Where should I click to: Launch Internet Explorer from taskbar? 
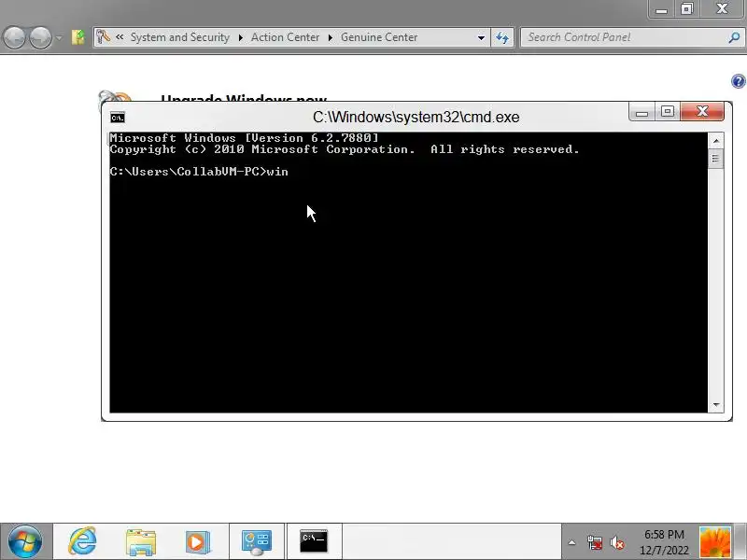coord(82,541)
